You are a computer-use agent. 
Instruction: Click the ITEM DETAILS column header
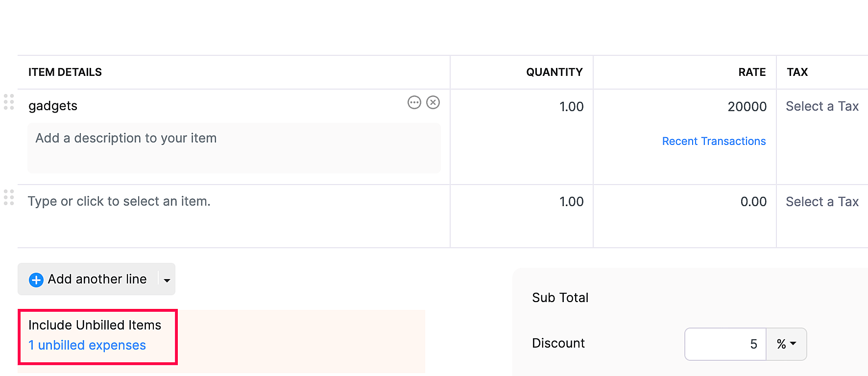(65, 72)
